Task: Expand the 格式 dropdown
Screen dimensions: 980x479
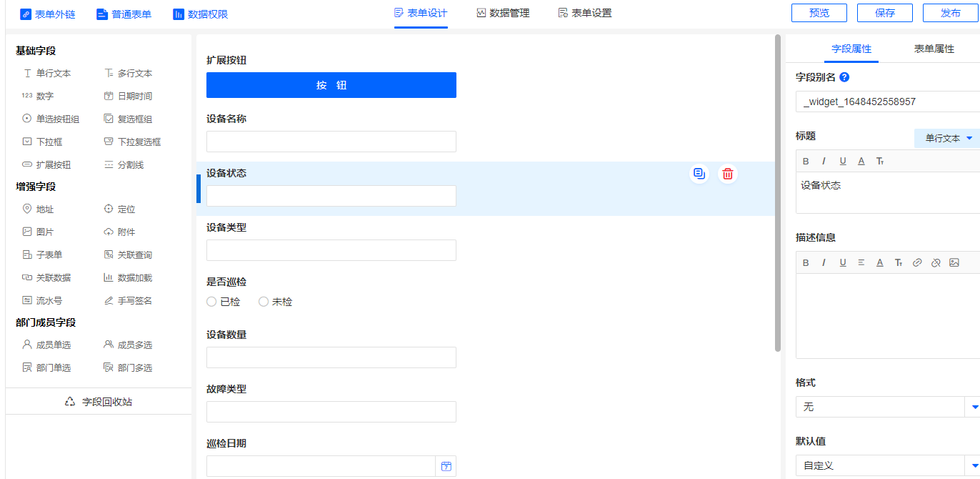Action: click(974, 407)
